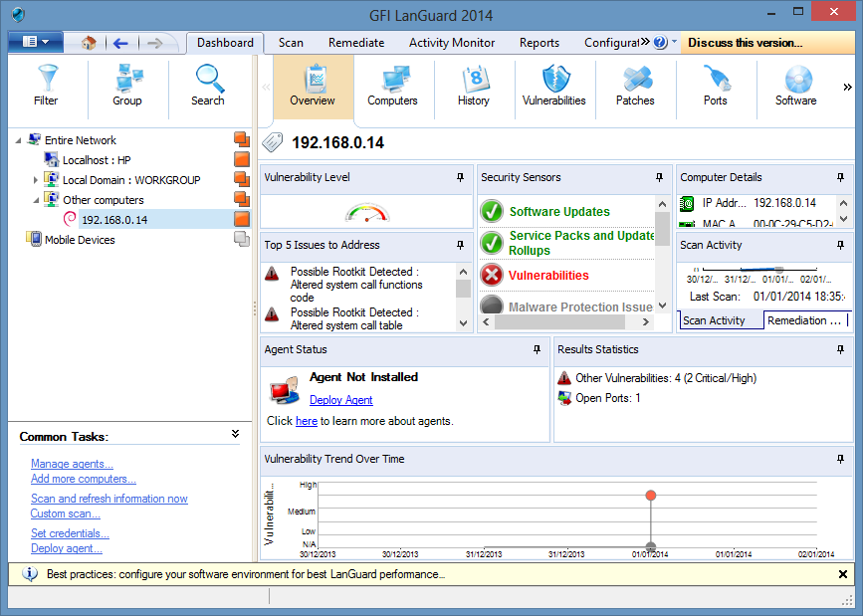The height and width of the screenshot is (616, 863).
Task: Expand the Local Domain WORKGROUP node
Action: [x=35, y=180]
